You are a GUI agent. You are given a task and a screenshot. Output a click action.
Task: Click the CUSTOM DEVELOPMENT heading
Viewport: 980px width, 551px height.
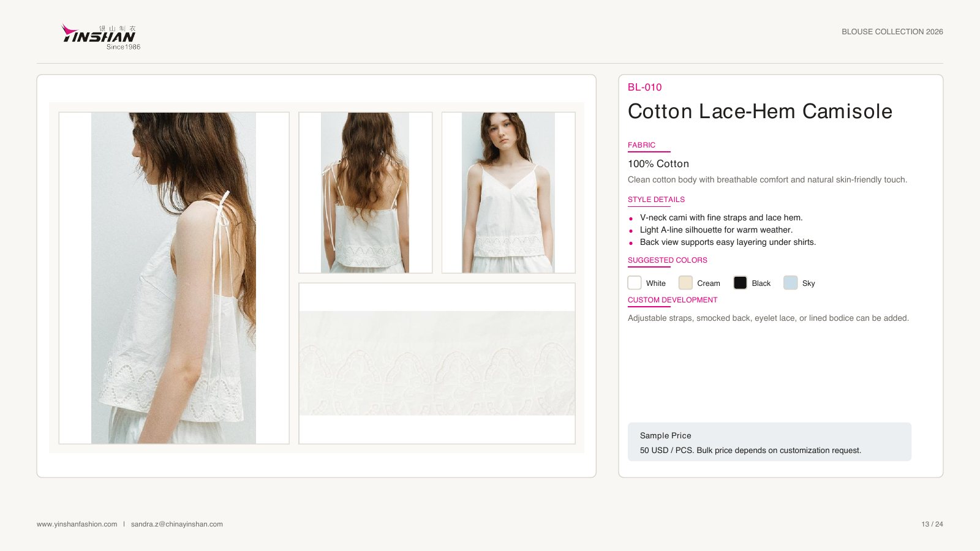(x=673, y=300)
